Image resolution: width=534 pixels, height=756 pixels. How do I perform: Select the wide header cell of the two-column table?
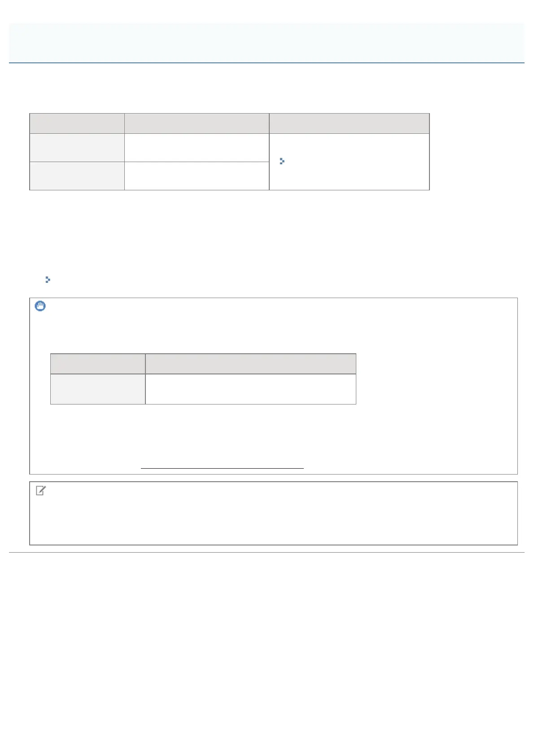[x=250, y=364]
